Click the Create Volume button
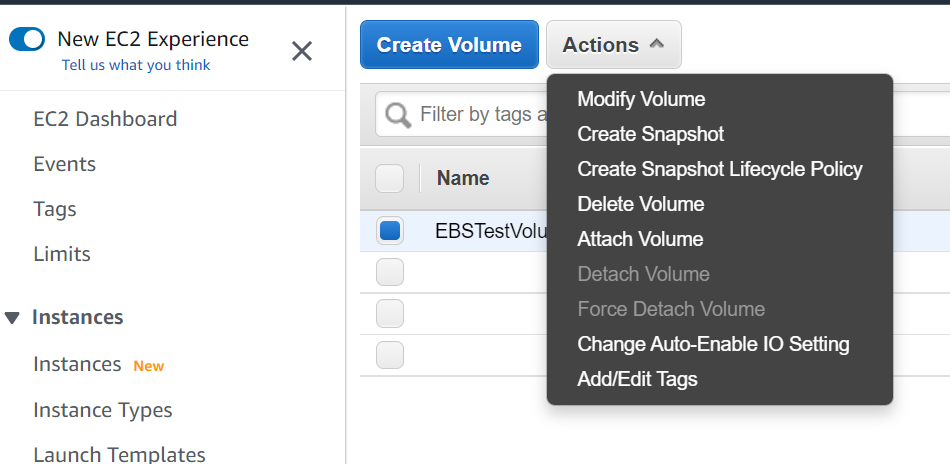Viewport: 950px width, 464px height. tap(449, 44)
